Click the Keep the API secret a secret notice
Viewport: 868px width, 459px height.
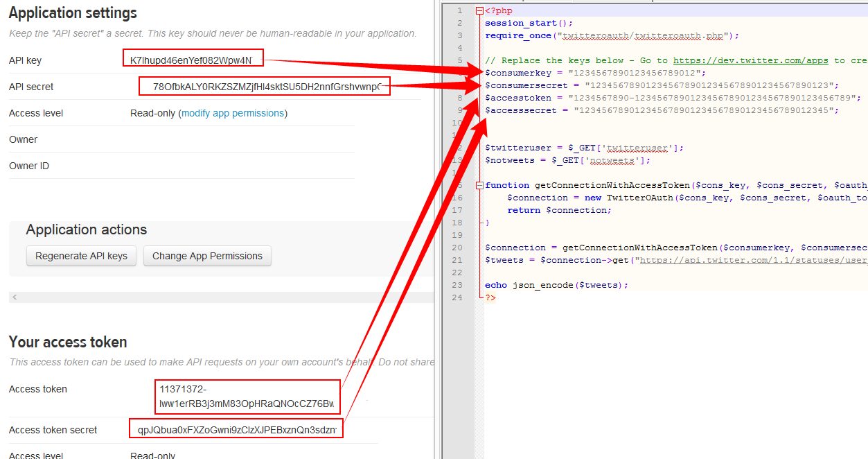point(213,33)
